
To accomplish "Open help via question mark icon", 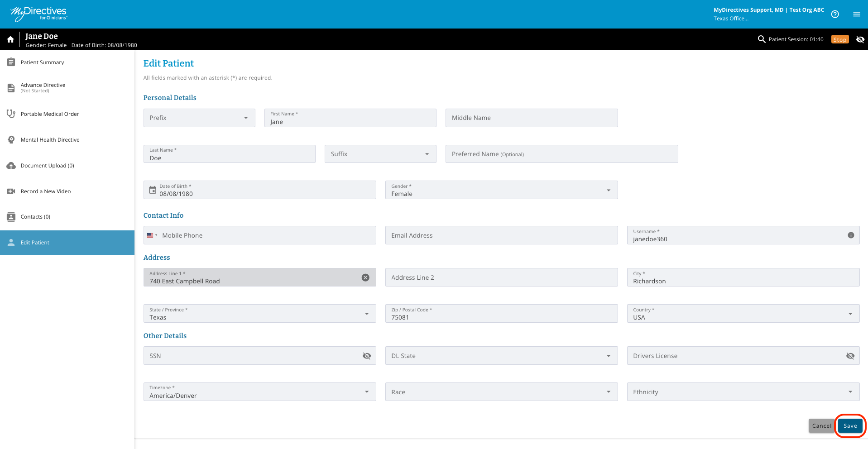I will tap(835, 14).
